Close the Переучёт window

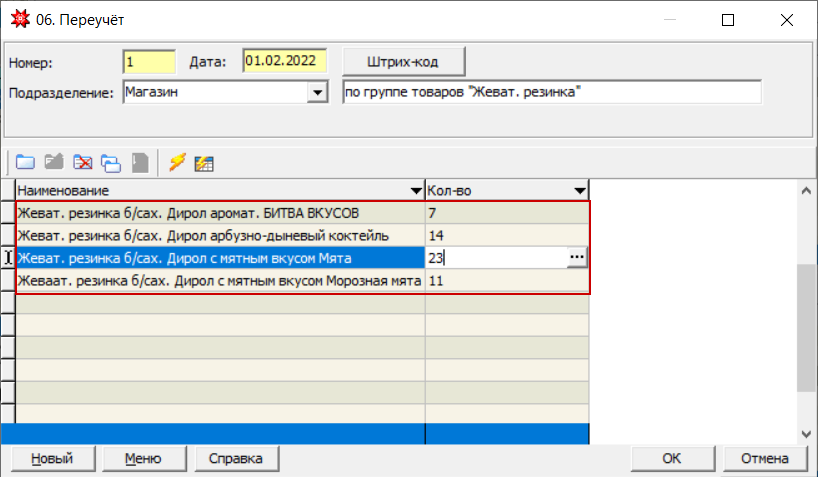787,20
